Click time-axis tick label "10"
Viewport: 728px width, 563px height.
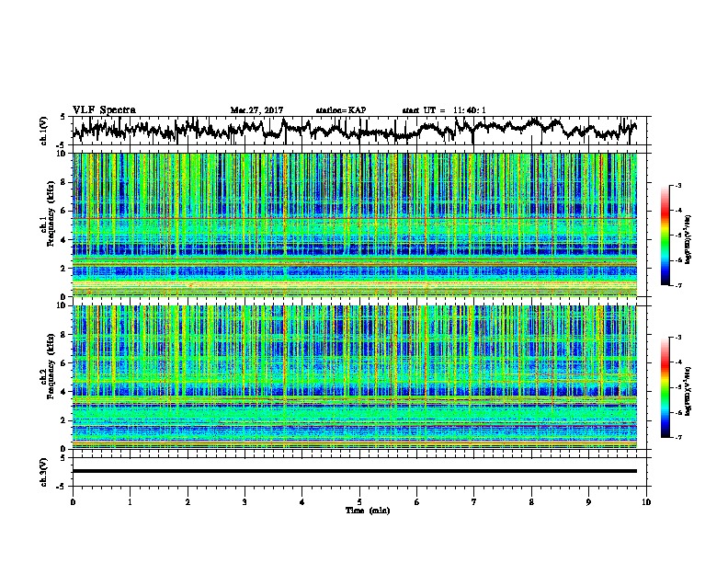tap(646, 502)
